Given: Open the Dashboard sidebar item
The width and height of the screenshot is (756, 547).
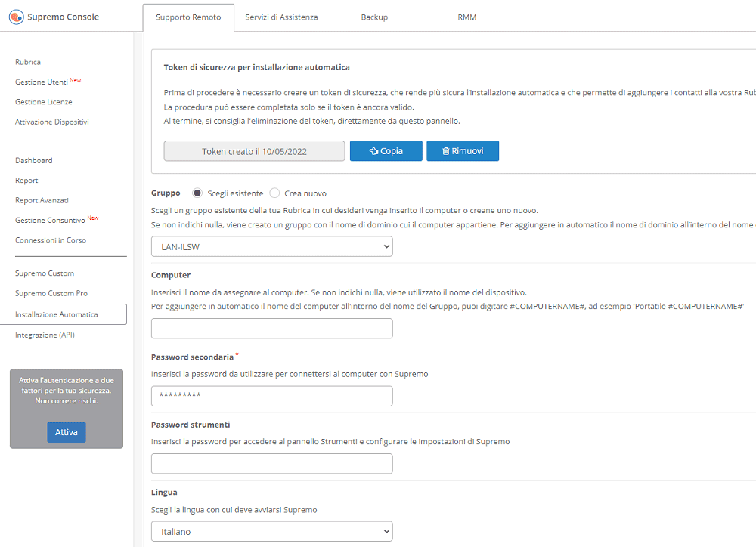Looking at the screenshot, I should click(x=34, y=160).
